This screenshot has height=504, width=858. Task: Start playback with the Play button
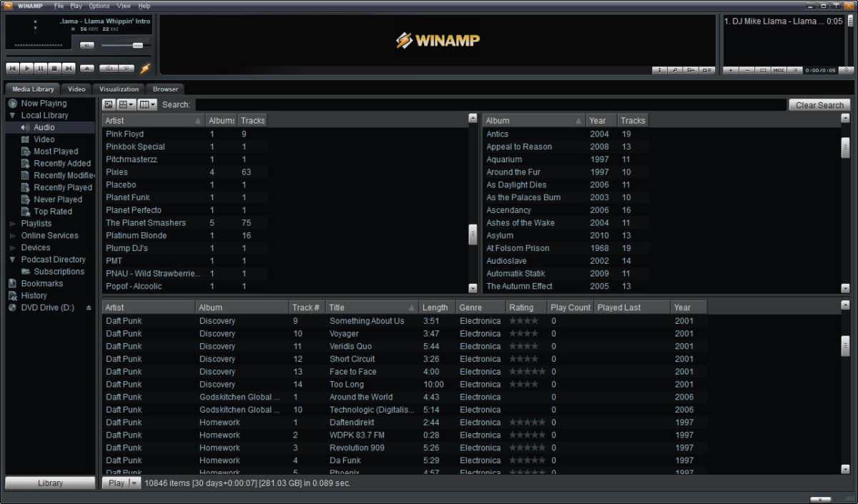[x=26, y=68]
